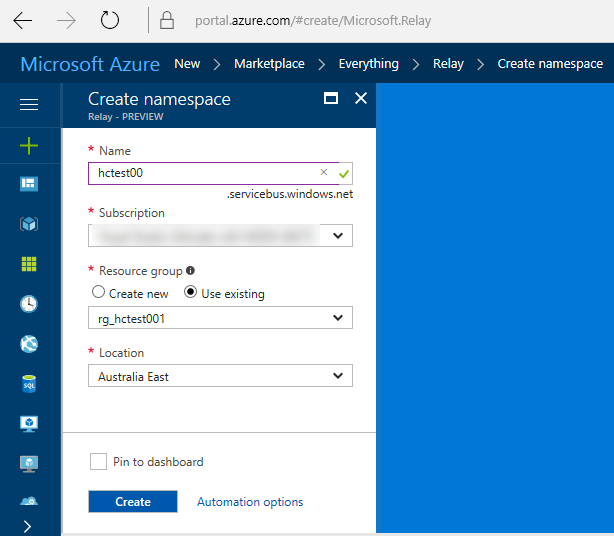Screen dimensions: 614x536
Task: Open All resources green grid icon
Action: point(29,264)
